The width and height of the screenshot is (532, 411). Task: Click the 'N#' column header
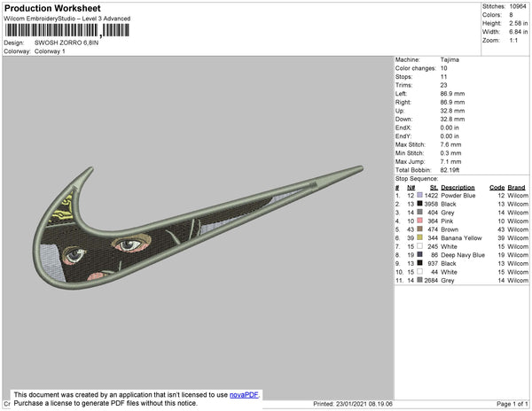coord(411,188)
